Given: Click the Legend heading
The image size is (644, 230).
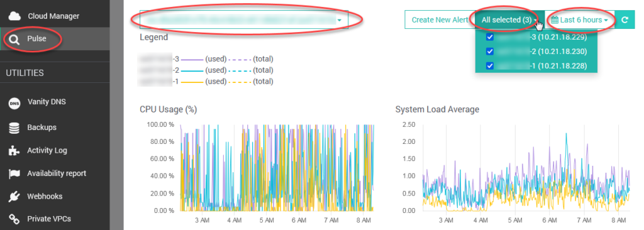Looking at the screenshot, I should pyautogui.click(x=153, y=37).
